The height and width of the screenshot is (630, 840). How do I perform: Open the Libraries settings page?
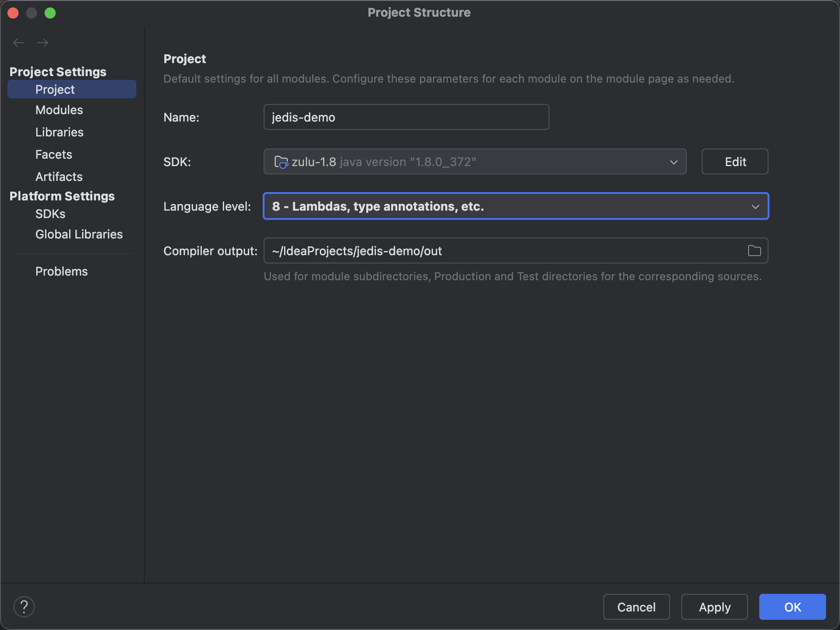point(59,132)
